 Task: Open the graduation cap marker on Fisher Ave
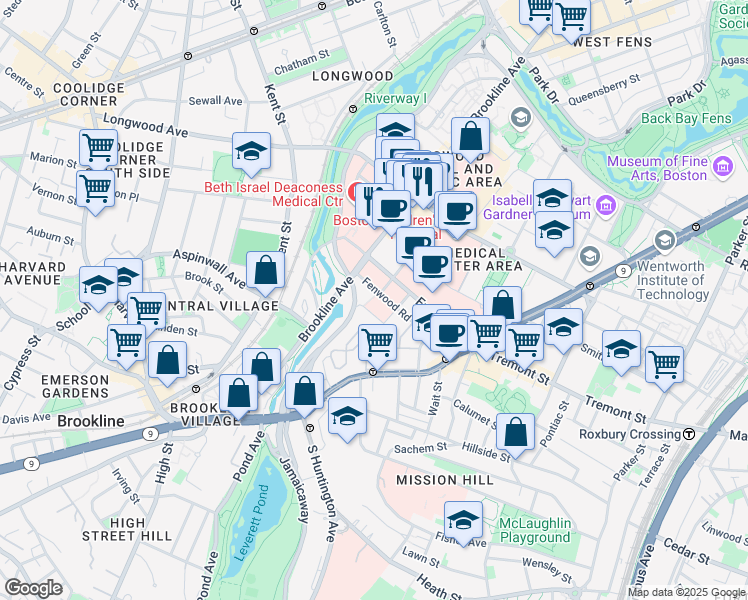(x=463, y=522)
